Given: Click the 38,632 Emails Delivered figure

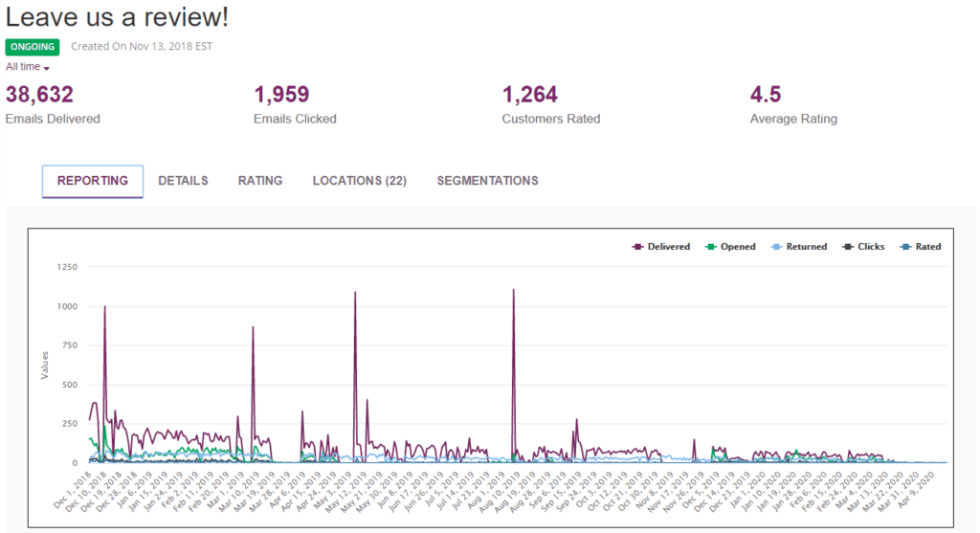Looking at the screenshot, I should (39, 95).
